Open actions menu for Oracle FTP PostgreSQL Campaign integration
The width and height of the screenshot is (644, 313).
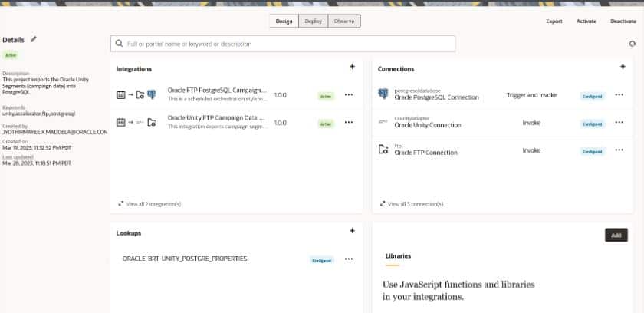pos(349,95)
